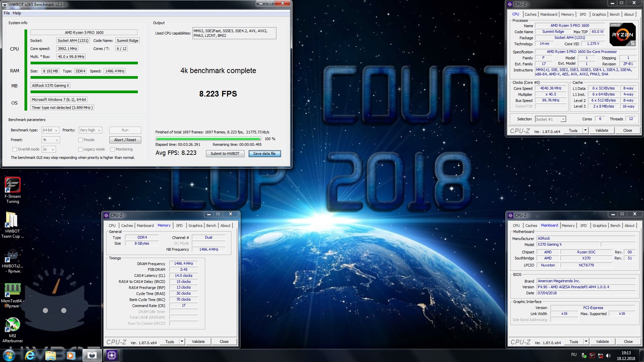Switch to Bench tab in CPU-Z CPU window
Screen dimensions: 644x362
(x=614, y=14)
